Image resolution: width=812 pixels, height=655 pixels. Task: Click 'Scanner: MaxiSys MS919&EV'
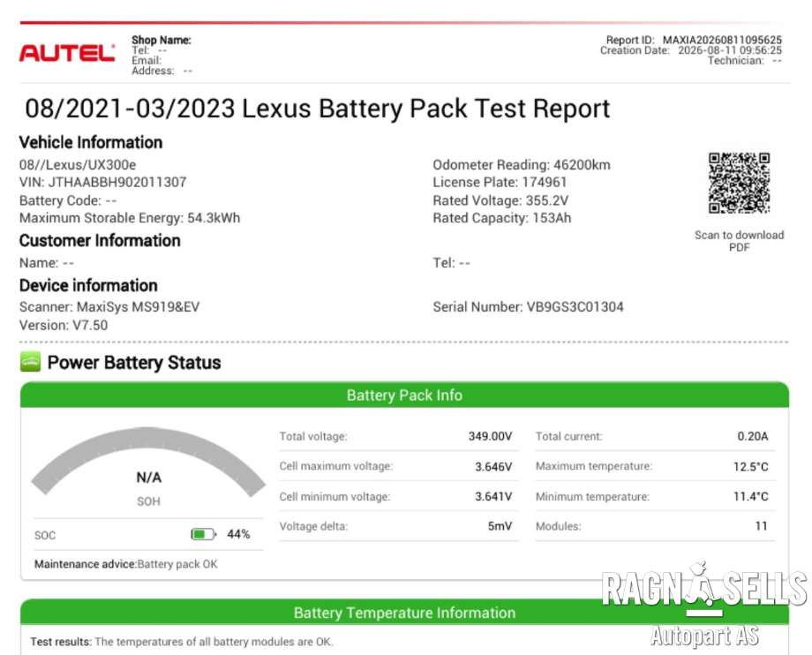pyautogui.click(x=109, y=307)
